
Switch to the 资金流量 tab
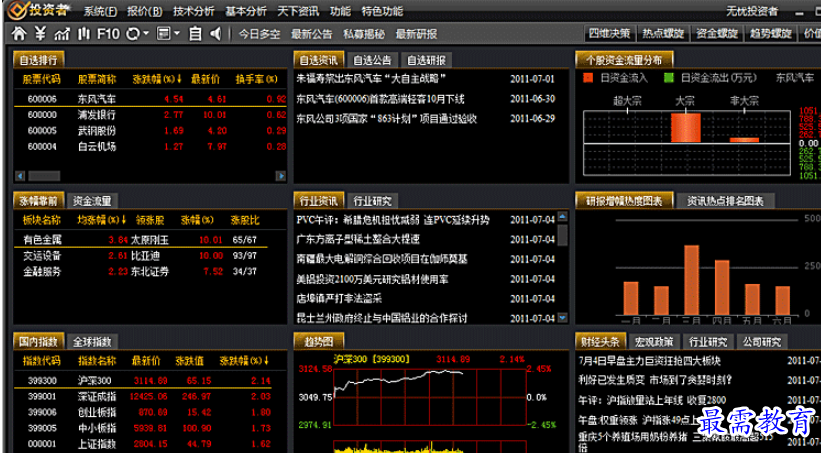pyautogui.click(x=92, y=201)
